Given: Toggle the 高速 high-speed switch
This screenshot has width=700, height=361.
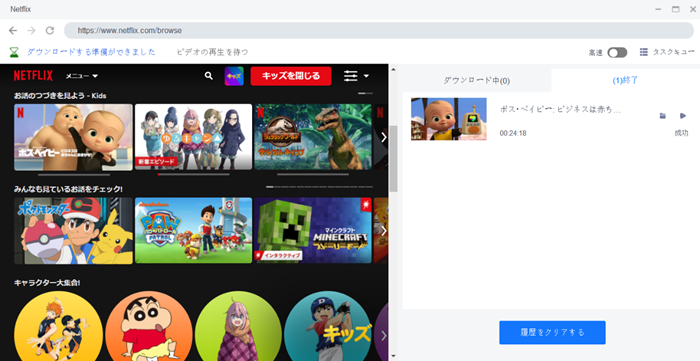Looking at the screenshot, I should click(x=617, y=53).
